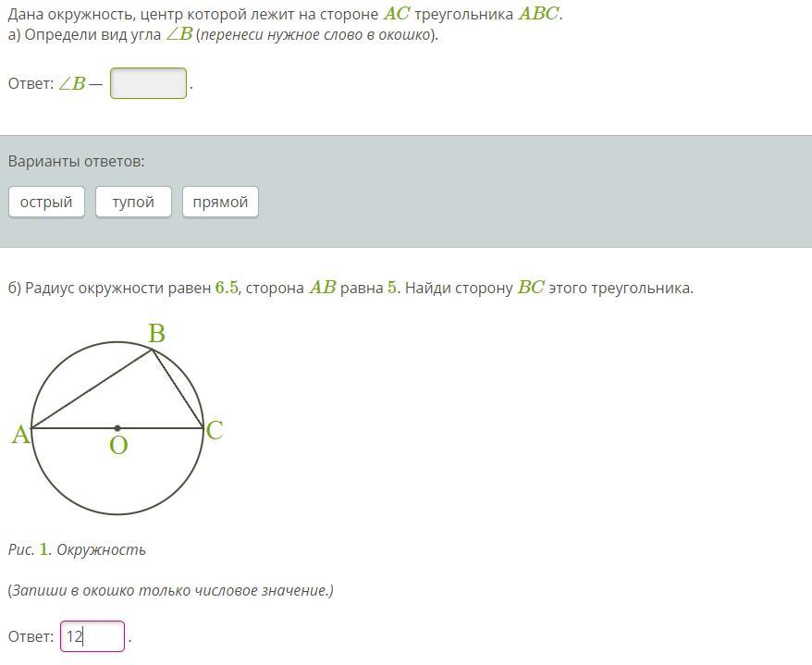The width and height of the screenshot is (812, 665).
Task: Click the letter O below the center
Action: tap(118, 447)
